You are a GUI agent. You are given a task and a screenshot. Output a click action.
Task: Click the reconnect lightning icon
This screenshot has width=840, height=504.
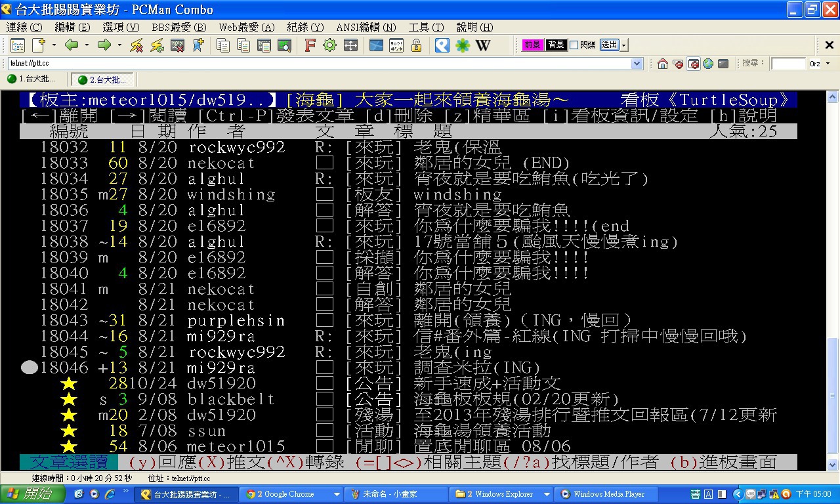pos(157,45)
